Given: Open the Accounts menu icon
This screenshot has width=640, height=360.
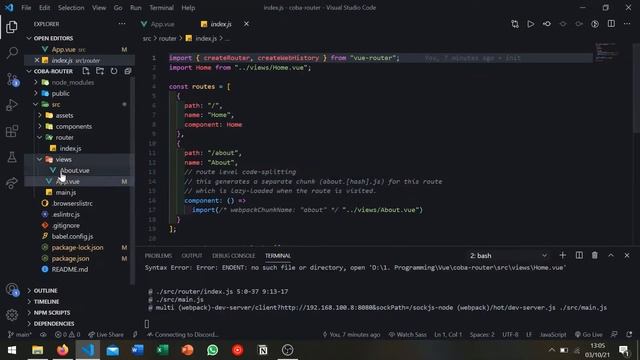Looking at the screenshot, I should [x=12, y=289].
